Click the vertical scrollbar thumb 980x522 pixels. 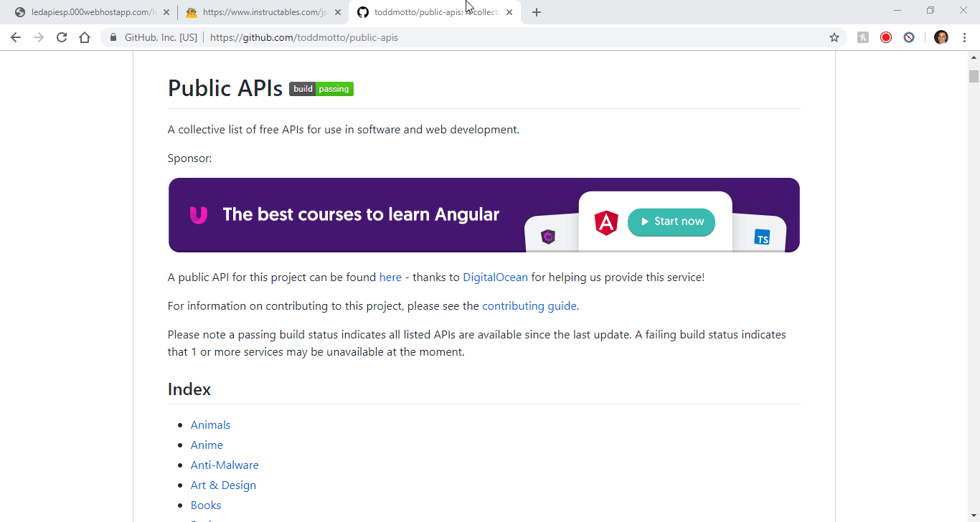974,76
